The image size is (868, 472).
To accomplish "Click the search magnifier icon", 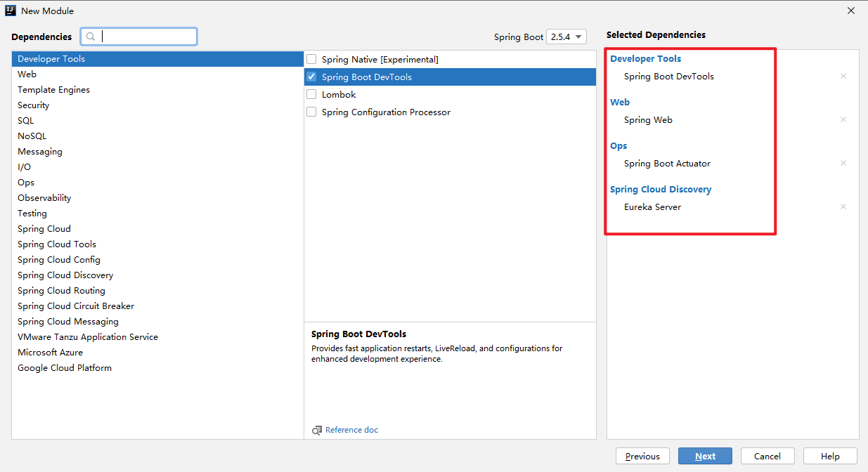I will pyautogui.click(x=91, y=37).
